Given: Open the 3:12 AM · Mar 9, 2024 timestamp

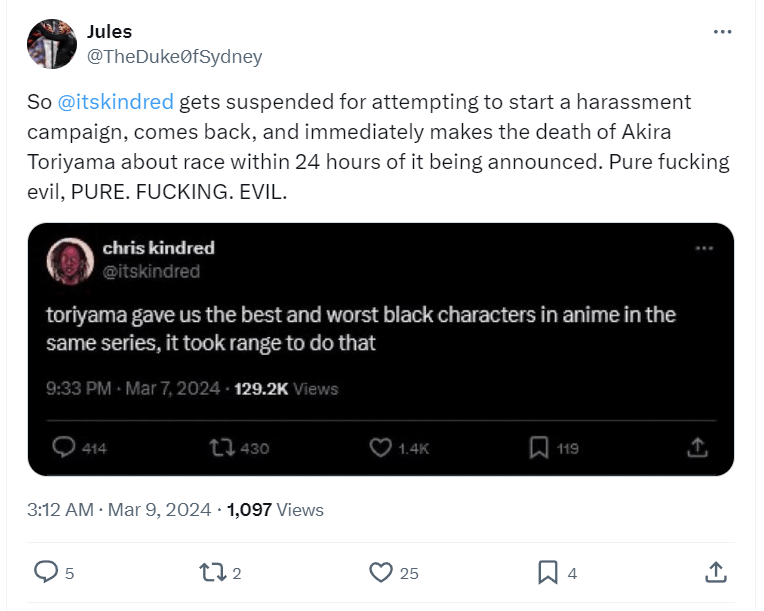Looking at the screenshot, I should [x=120, y=510].
